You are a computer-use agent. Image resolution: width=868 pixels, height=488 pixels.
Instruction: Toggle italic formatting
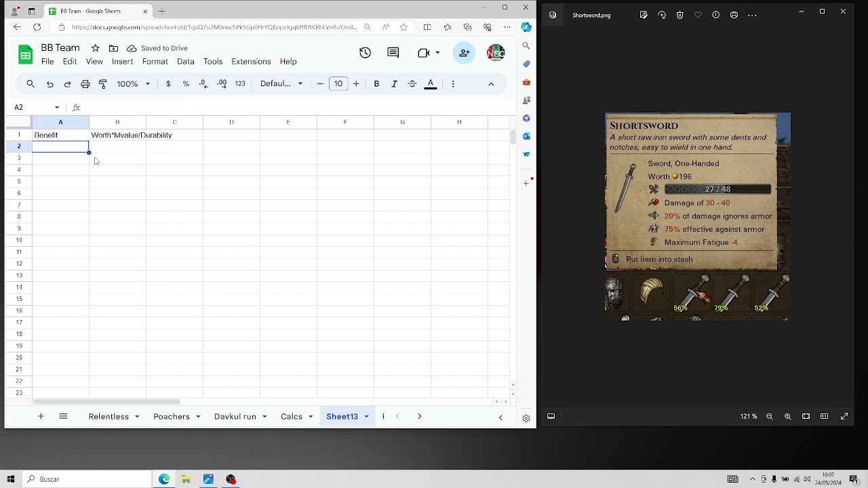tap(394, 84)
